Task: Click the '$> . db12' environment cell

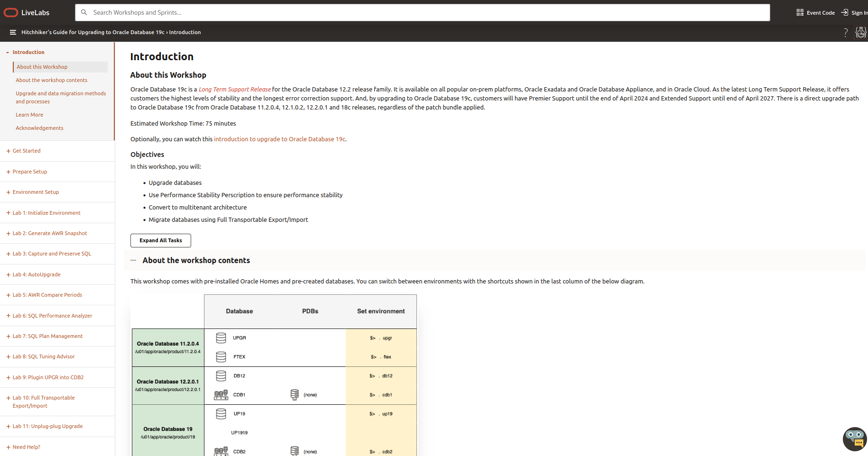Action: pyautogui.click(x=381, y=376)
